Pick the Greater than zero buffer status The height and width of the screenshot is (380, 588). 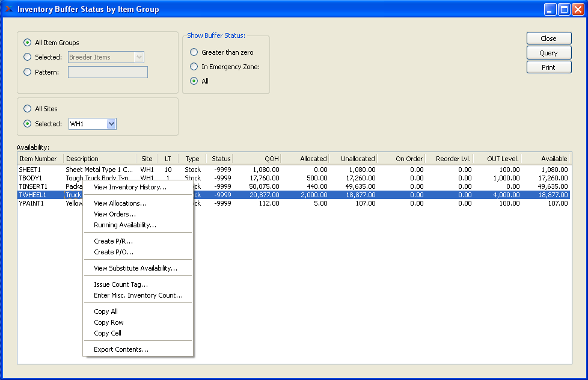(x=194, y=52)
